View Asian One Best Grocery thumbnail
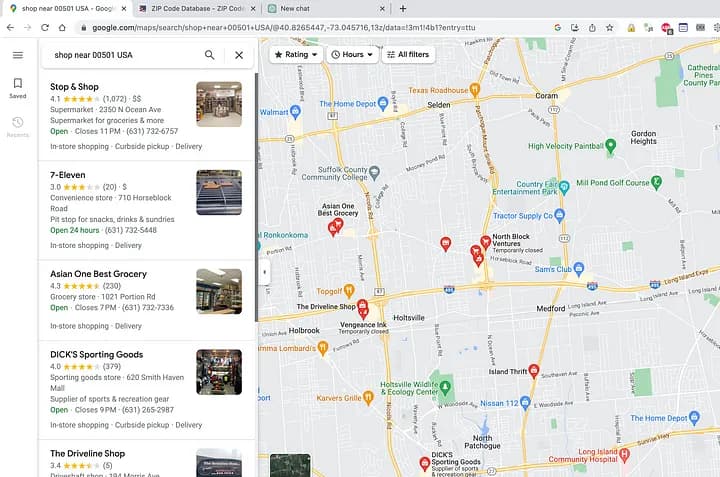Screen dimensions: 720x477 [219, 292]
